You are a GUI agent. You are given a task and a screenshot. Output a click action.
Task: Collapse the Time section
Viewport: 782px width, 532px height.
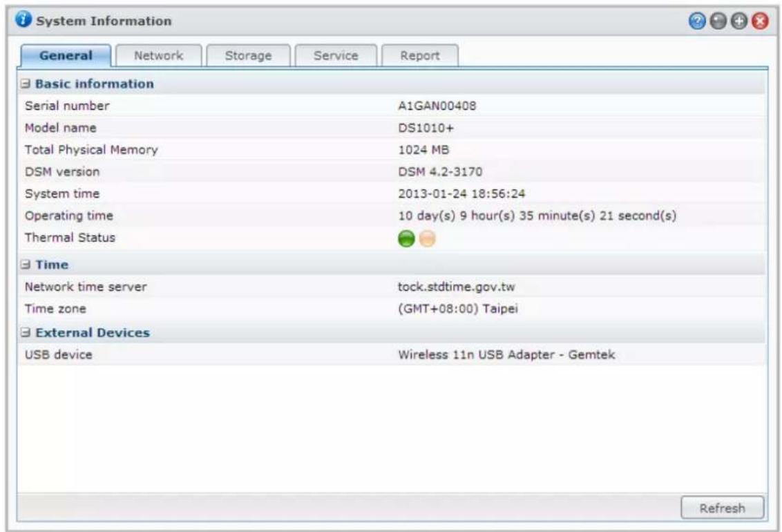pos(26,265)
